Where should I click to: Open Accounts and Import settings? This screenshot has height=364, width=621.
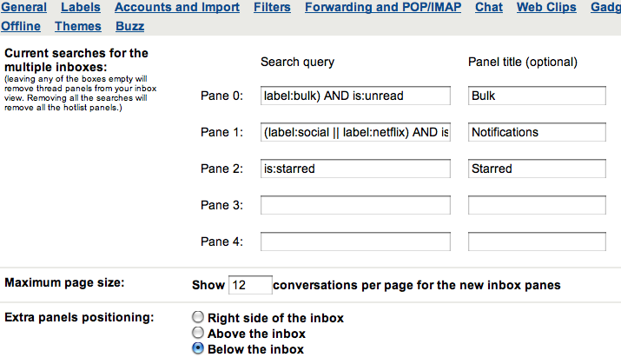177,7
